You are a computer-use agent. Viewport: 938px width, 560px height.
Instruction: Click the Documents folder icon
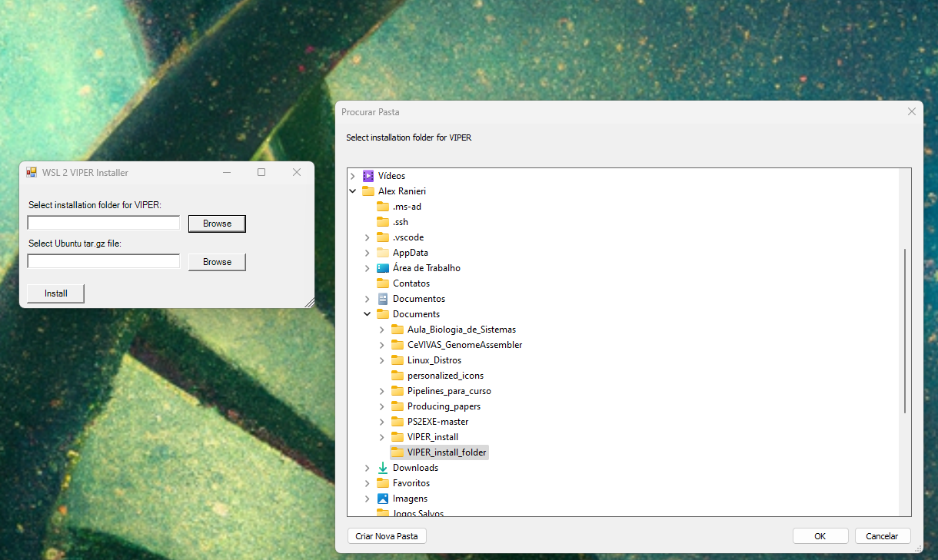click(382, 314)
